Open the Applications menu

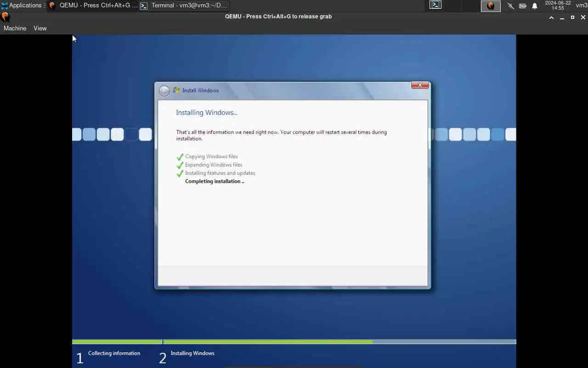(22, 6)
